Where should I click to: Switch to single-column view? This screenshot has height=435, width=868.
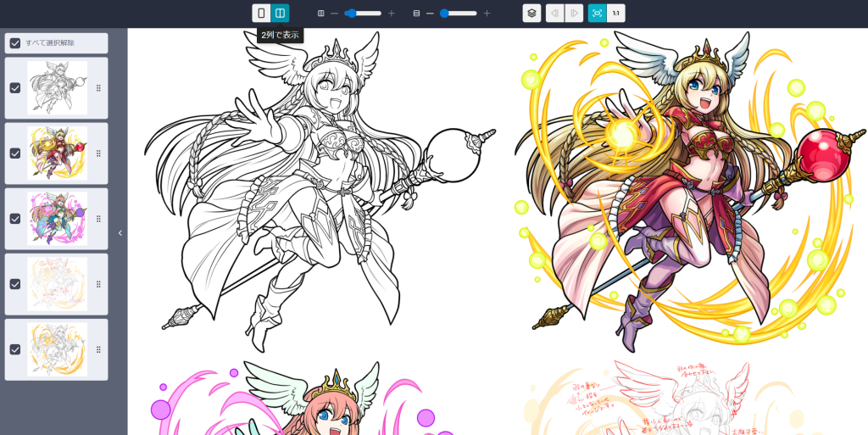point(261,14)
